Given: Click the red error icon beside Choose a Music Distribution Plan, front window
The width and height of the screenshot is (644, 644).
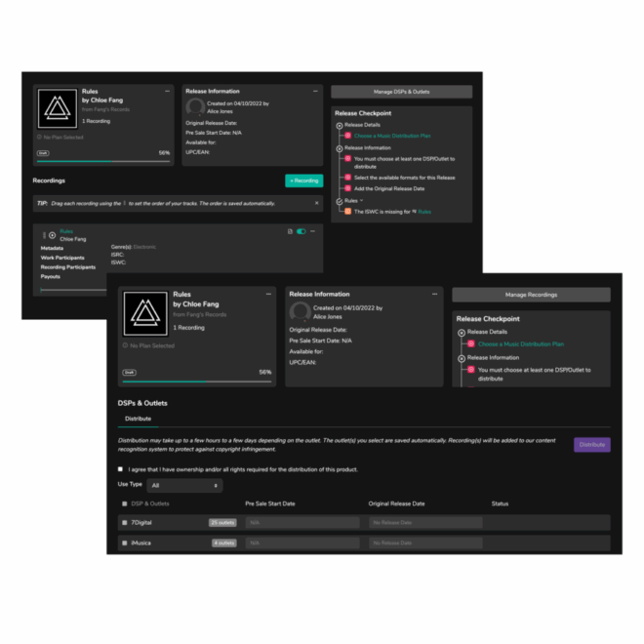Looking at the screenshot, I should tap(471, 343).
